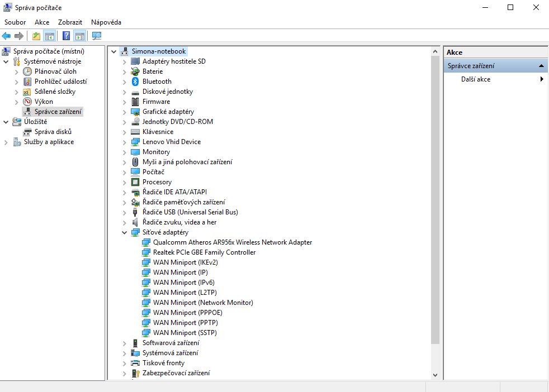The width and height of the screenshot is (549, 392).
Task: Open the Zobrazit menu
Action: (70, 22)
